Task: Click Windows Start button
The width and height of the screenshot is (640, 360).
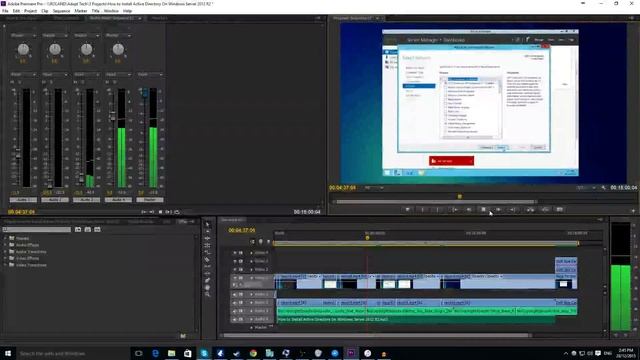Action: (8, 353)
